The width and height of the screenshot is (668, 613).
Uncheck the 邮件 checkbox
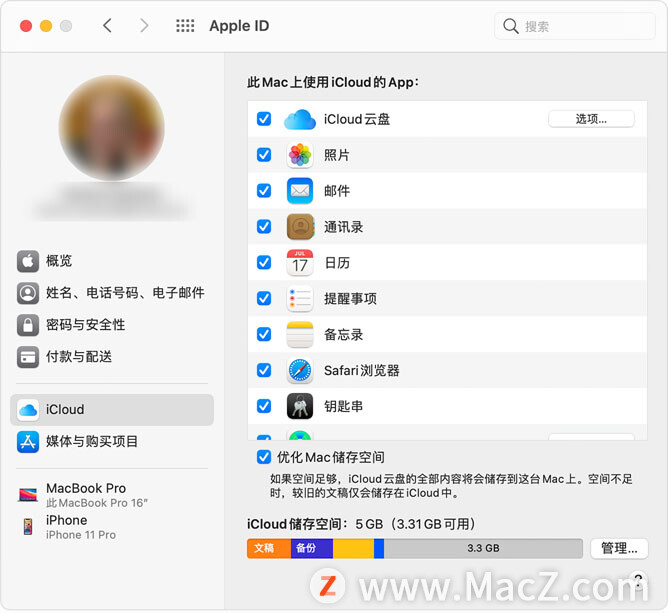click(x=264, y=190)
